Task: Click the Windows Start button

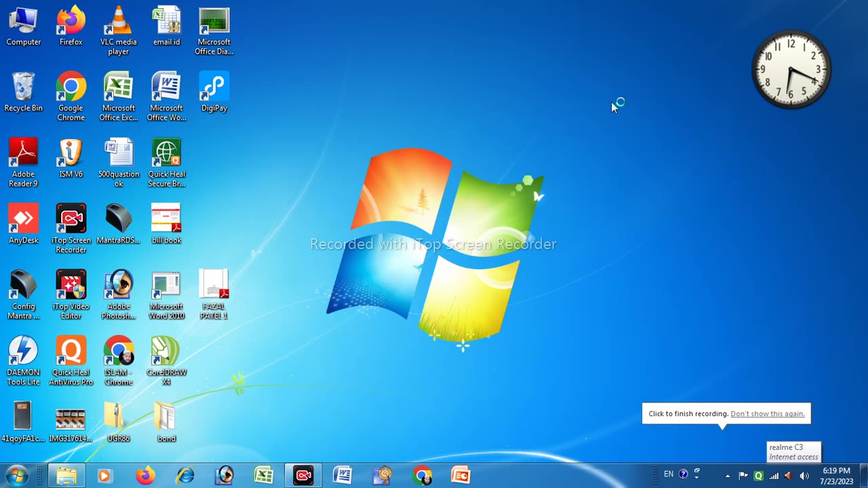Action: point(16,475)
